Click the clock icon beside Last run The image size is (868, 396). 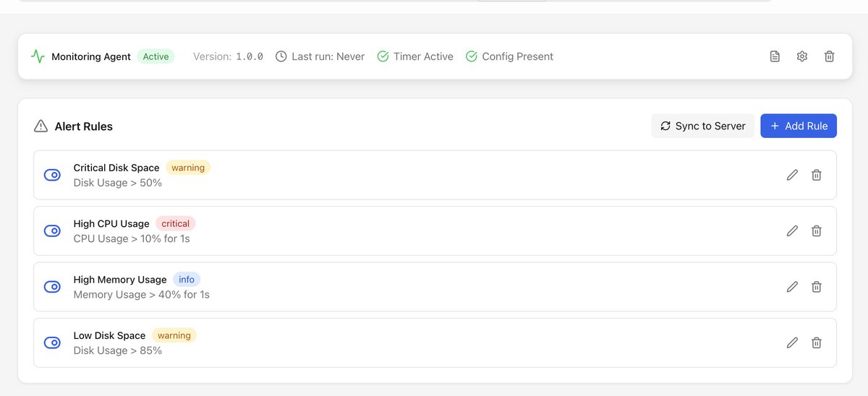click(x=281, y=56)
